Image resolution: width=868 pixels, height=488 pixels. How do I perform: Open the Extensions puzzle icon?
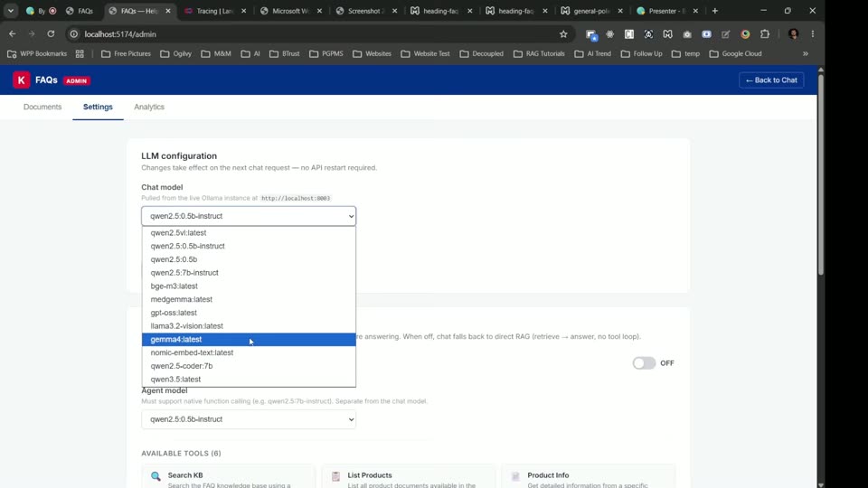pos(765,34)
